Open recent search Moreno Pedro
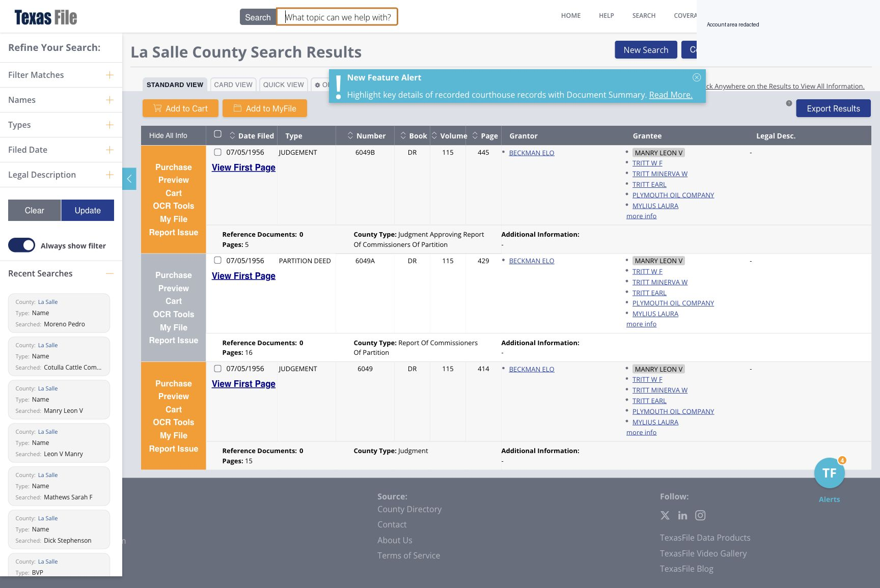Viewport: 880px width, 588px height. pyautogui.click(x=59, y=313)
